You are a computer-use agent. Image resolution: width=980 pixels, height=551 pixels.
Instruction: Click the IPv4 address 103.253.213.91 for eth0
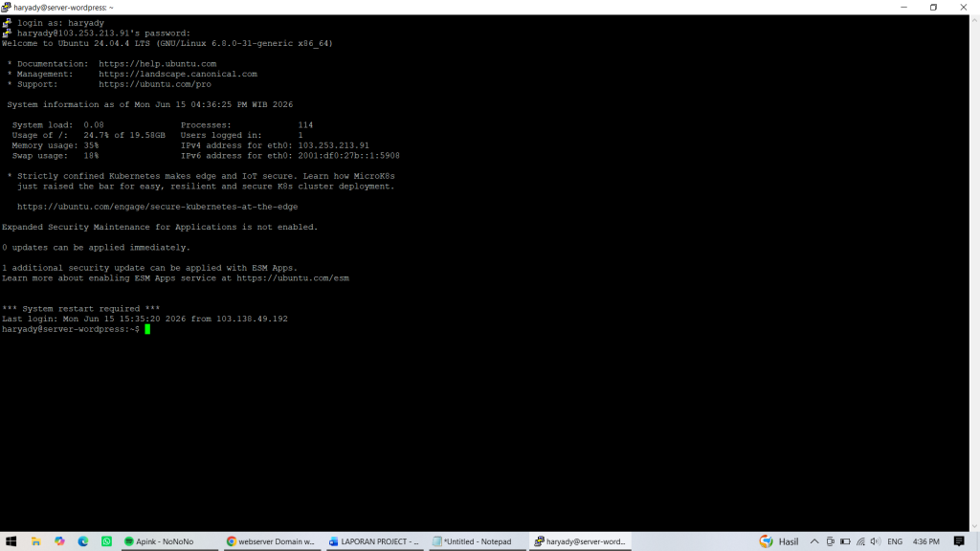(x=334, y=145)
